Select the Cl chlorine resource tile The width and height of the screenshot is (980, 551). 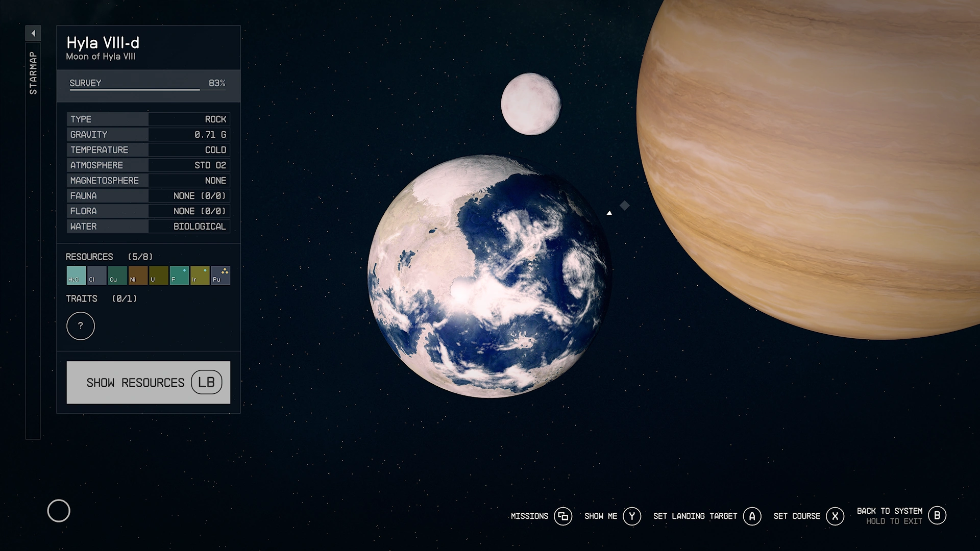[x=96, y=275]
